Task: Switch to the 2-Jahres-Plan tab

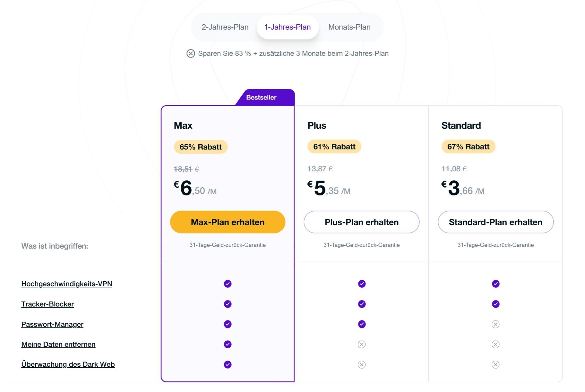Action: pos(225,27)
